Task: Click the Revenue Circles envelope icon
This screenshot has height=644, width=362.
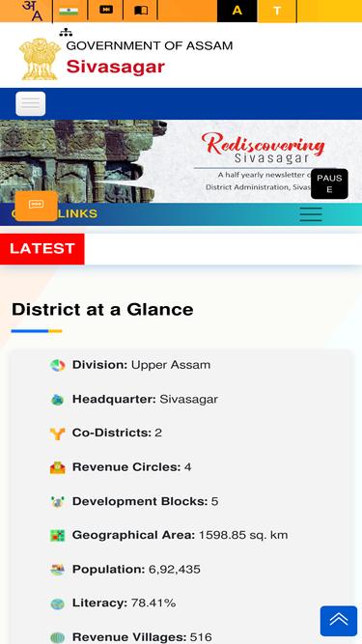Action: point(58,467)
